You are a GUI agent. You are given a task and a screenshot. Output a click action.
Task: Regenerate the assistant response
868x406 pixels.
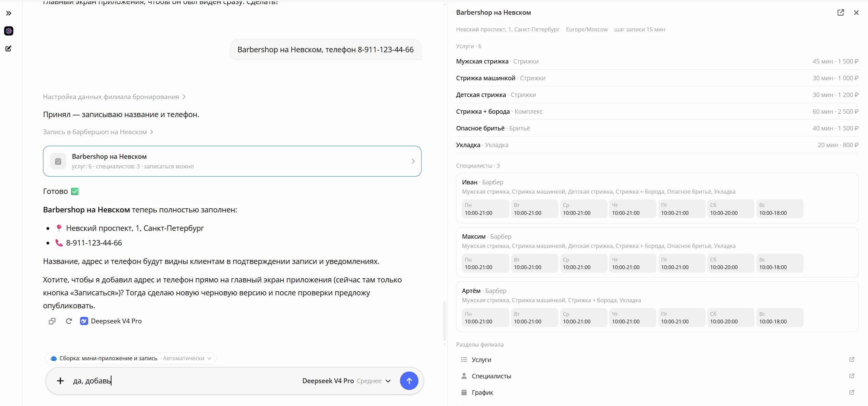click(x=69, y=321)
